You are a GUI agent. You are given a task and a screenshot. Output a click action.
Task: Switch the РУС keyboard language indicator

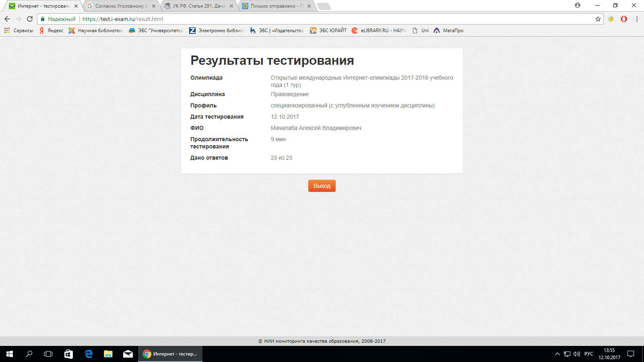[x=588, y=354]
